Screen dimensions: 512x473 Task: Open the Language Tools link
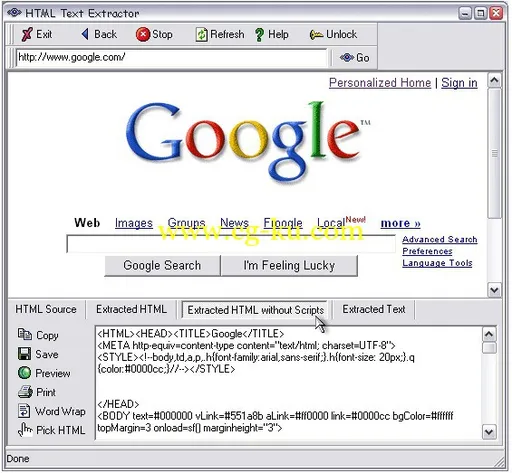(x=437, y=263)
